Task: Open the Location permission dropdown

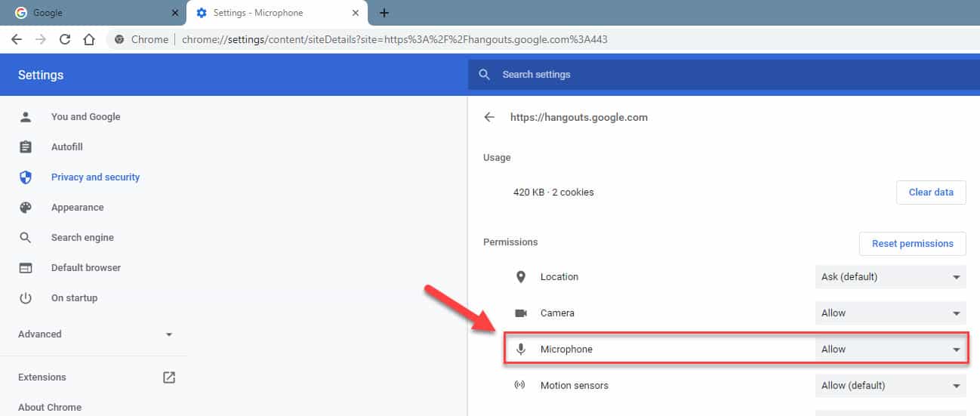Action: coord(890,277)
